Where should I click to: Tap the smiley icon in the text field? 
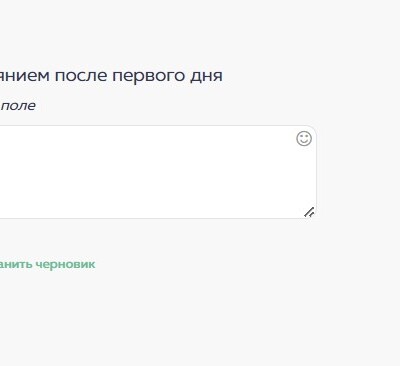point(304,138)
